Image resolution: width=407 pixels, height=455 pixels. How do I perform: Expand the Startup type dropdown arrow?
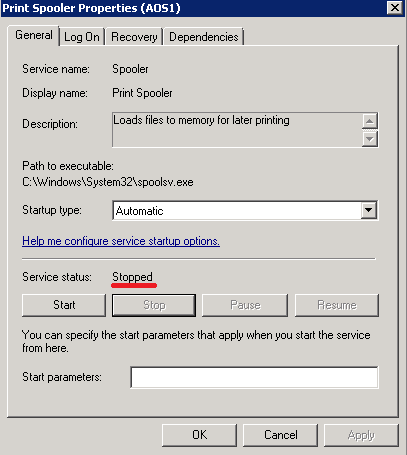click(369, 210)
